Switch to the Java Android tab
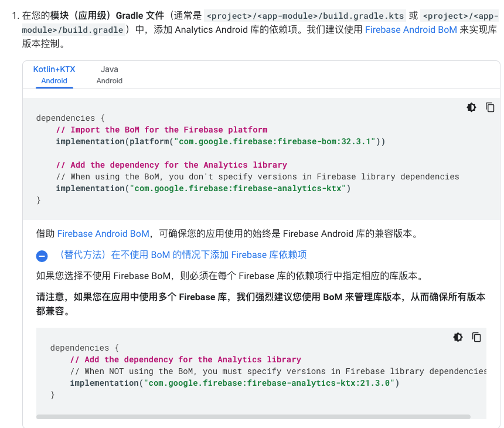 pyautogui.click(x=109, y=74)
